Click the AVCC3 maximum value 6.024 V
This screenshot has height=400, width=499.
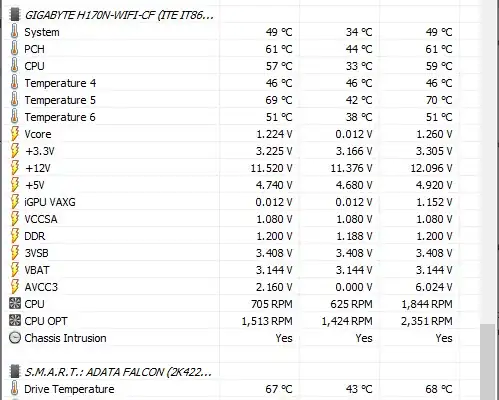click(434, 287)
